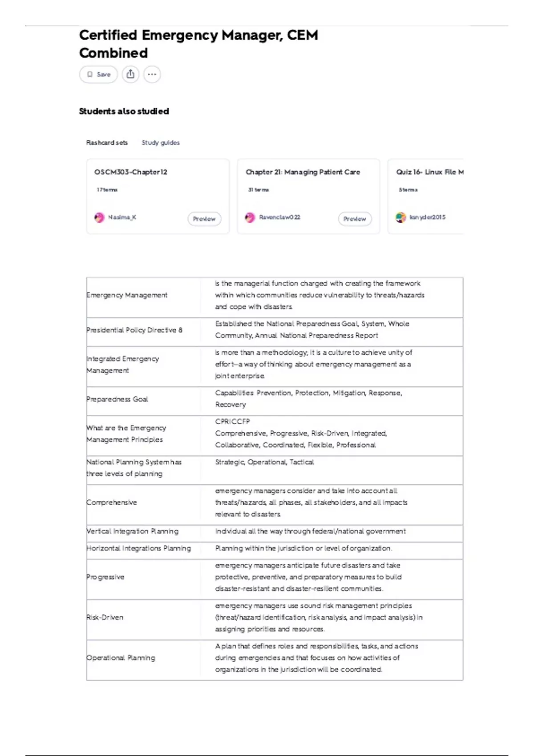
Task: Preview Chapter 21 Managing Patient Care set
Action: [355, 219]
